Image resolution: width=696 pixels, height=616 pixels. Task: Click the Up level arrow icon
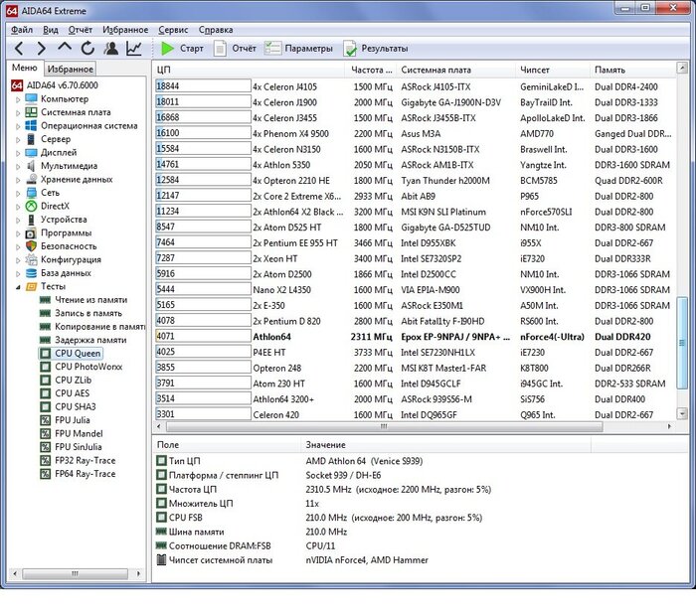65,48
